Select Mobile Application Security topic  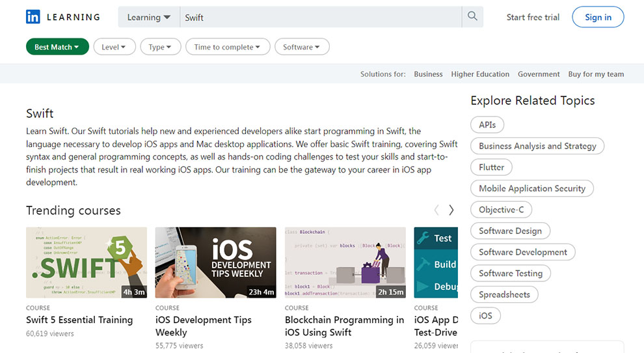pos(532,188)
